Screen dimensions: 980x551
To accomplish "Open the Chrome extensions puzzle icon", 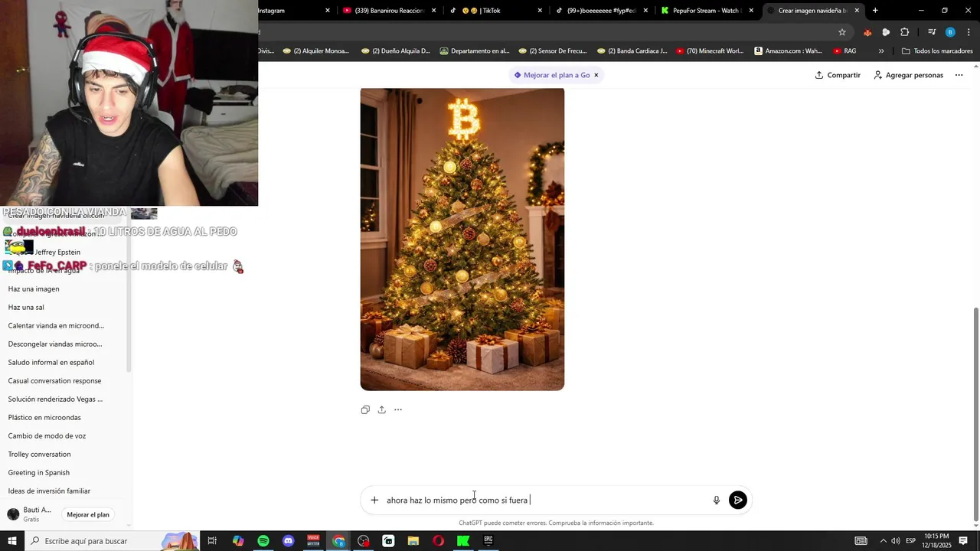I will point(905,32).
